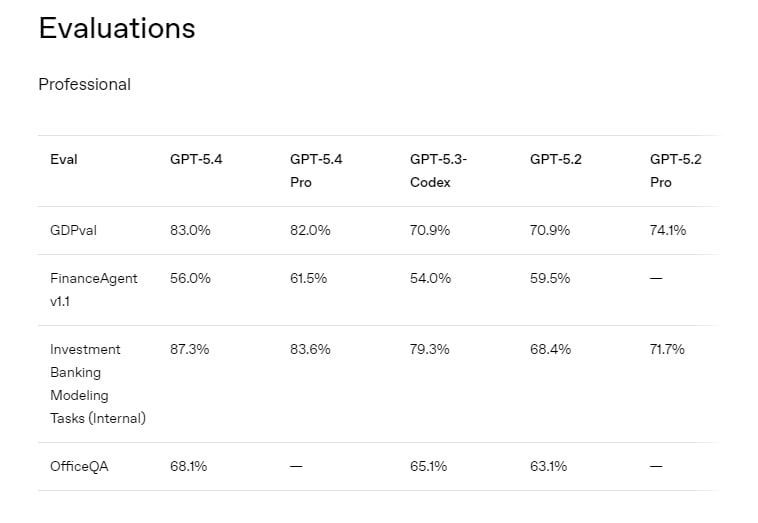Click the 68.1% OfficeQA score
758x523 pixels.
188,466
